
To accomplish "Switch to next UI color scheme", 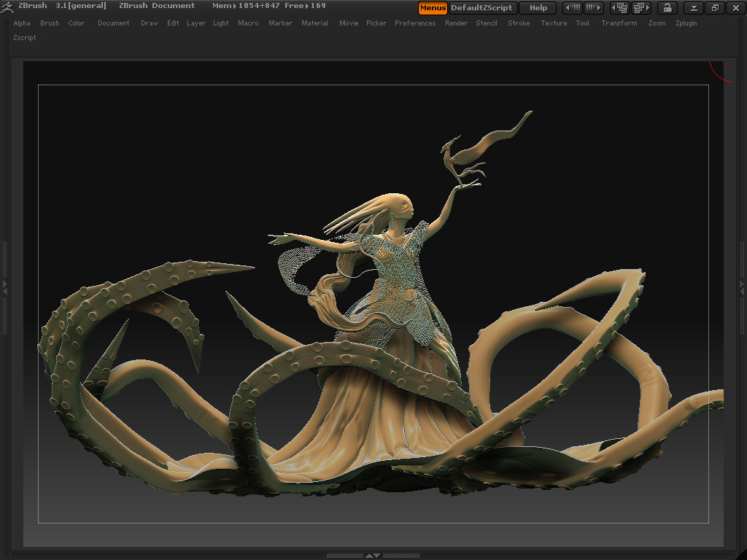I will [x=594, y=8].
